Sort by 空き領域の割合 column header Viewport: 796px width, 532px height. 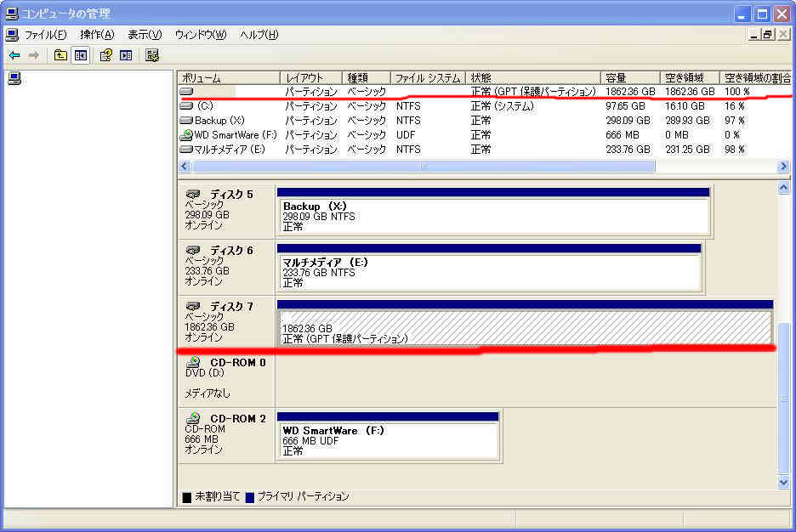(756, 78)
